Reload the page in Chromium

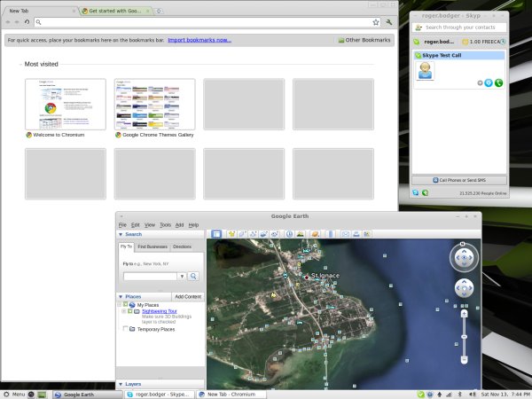(26, 21)
